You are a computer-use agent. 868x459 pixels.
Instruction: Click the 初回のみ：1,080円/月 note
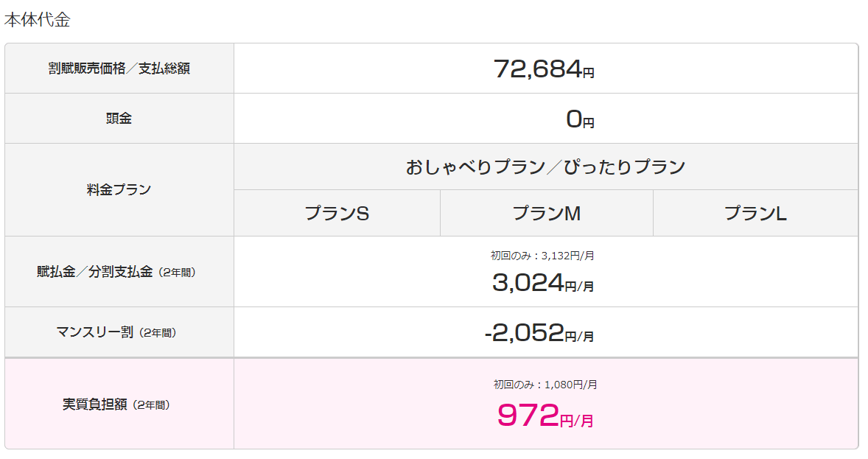pyautogui.click(x=545, y=385)
